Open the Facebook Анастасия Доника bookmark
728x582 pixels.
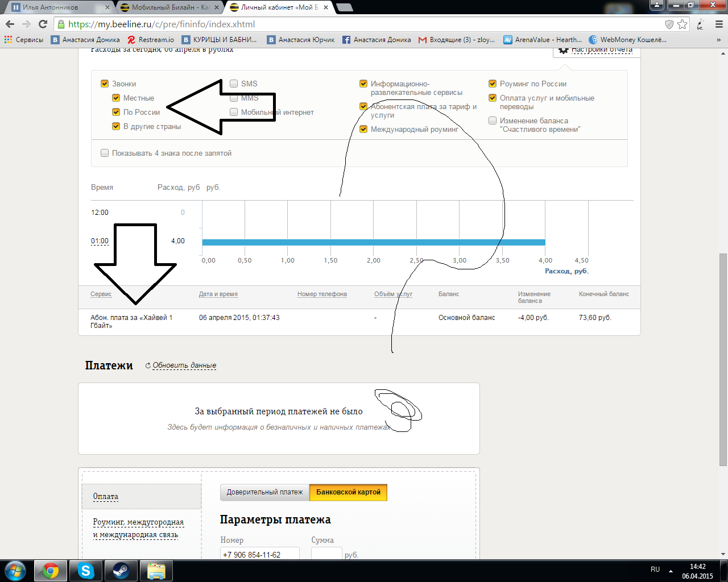[377, 40]
